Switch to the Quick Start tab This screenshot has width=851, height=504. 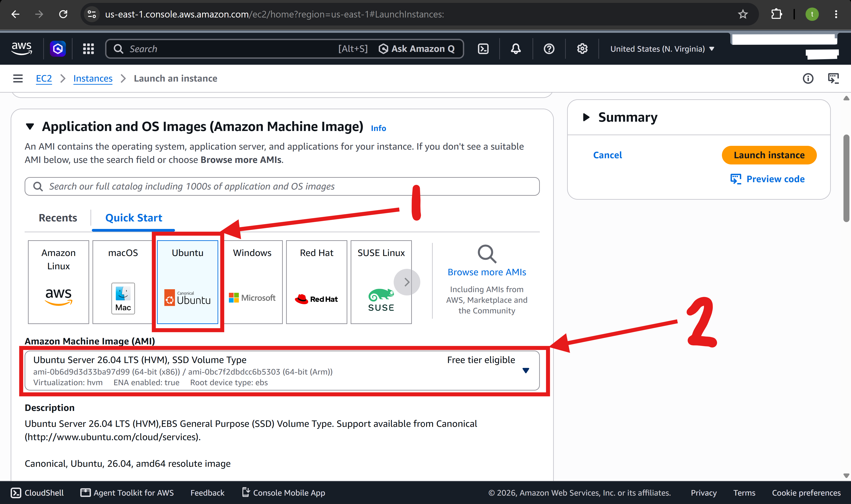pyautogui.click(x=134, y=218)
